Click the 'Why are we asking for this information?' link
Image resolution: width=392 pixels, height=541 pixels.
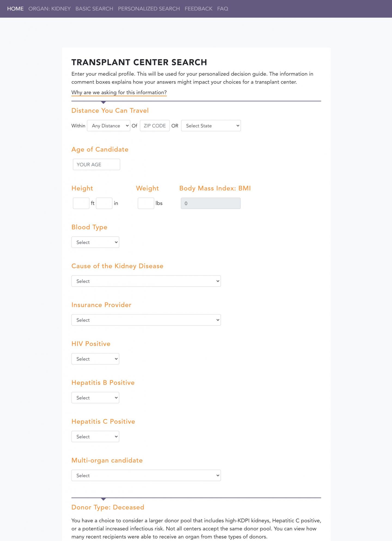(119, 92)
